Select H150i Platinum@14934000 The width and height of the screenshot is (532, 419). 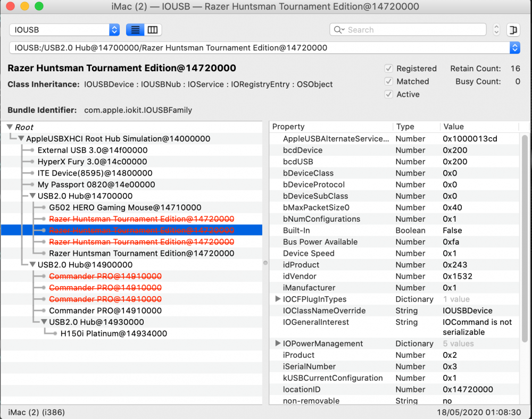(114, 333)
